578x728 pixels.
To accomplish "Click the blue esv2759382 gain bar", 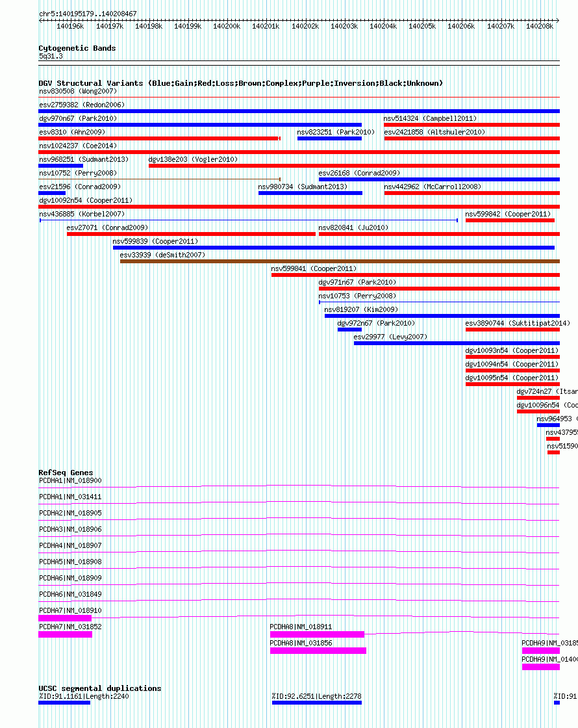I will [299, 111].
